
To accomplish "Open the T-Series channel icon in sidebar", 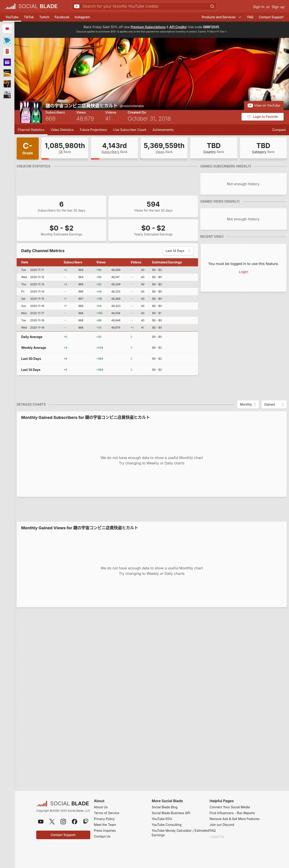I will (x=7, y=51).
